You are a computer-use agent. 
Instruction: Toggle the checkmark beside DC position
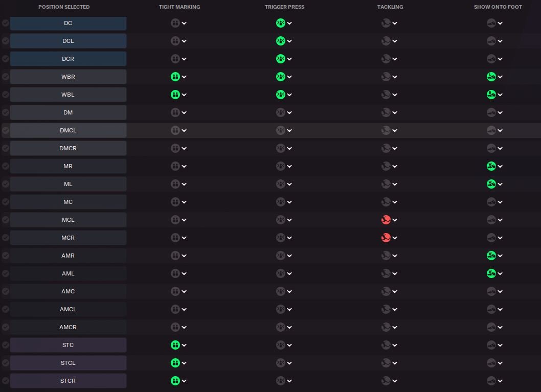[x=6, y=23]
